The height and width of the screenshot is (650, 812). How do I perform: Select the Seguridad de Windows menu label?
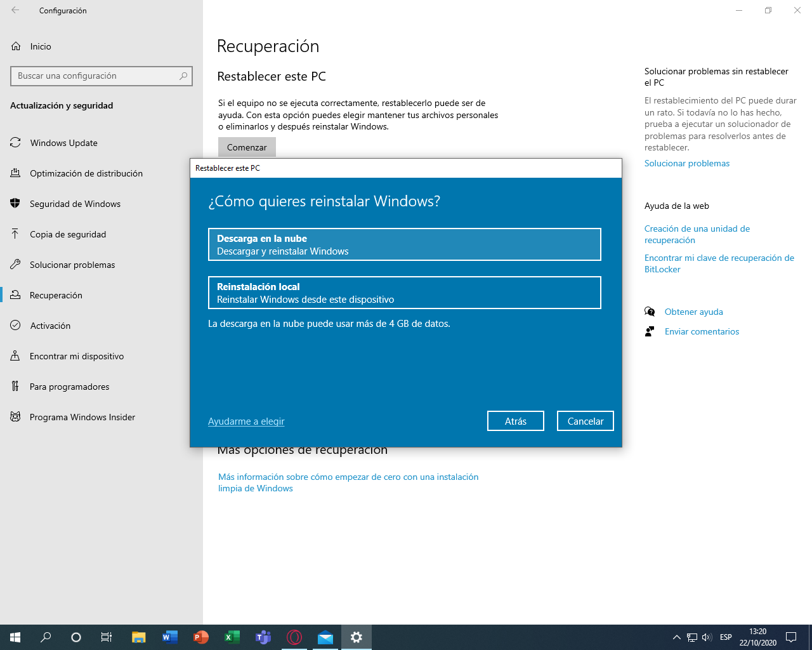(75, 204)
